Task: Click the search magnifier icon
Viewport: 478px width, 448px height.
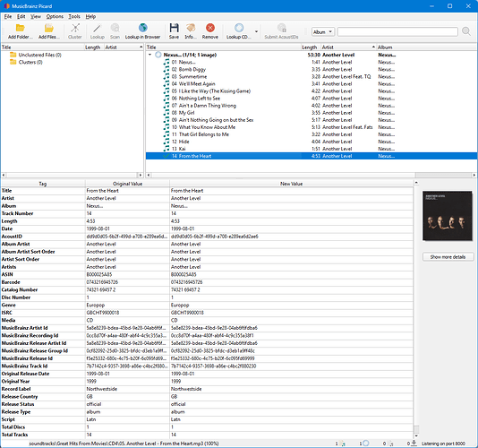Action: 465,31
